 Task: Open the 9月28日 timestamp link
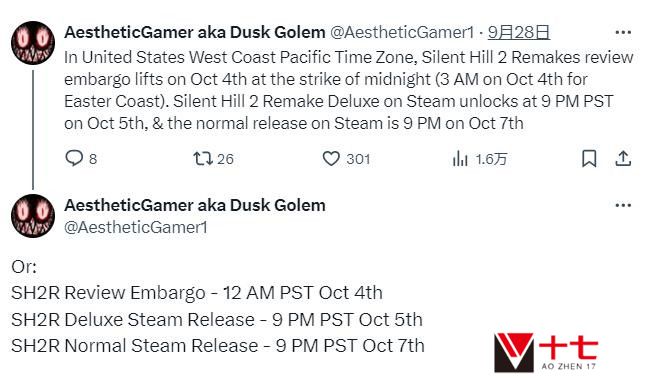coord(519,32)
